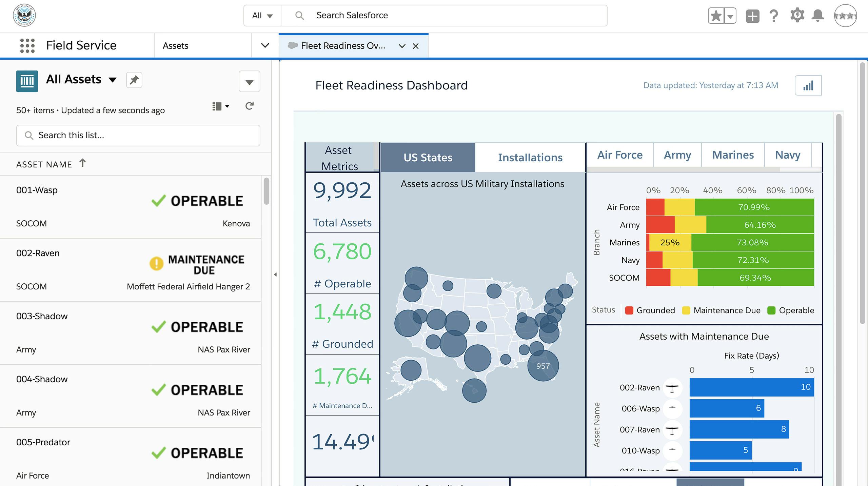Toggle the Army branch tab in readiness chart
This screenshot has height=486, width=868.
[x=678, y=155]
